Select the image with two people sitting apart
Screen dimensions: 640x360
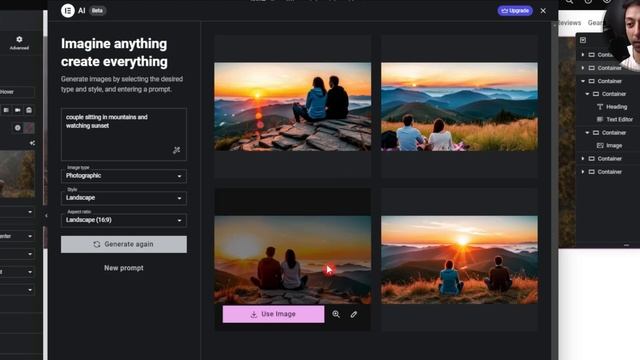tap(459, 260)
